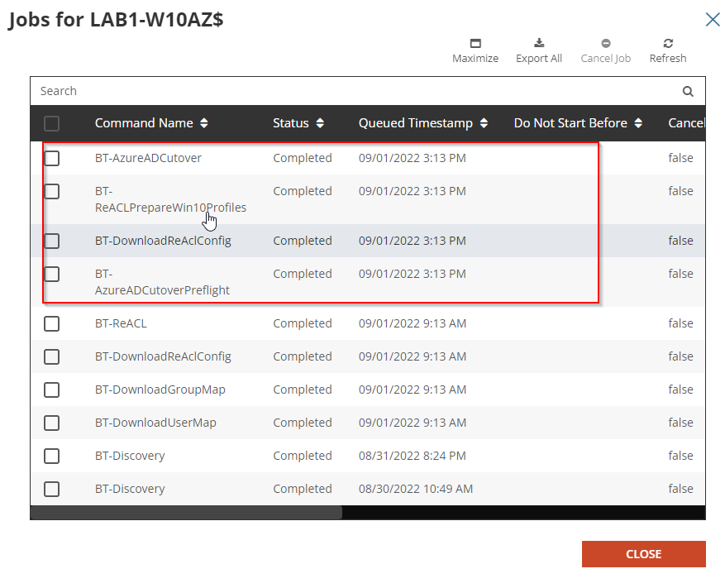
Task: Tick the BT-DownloadGroupMap row checkbox
Action: 52,390
